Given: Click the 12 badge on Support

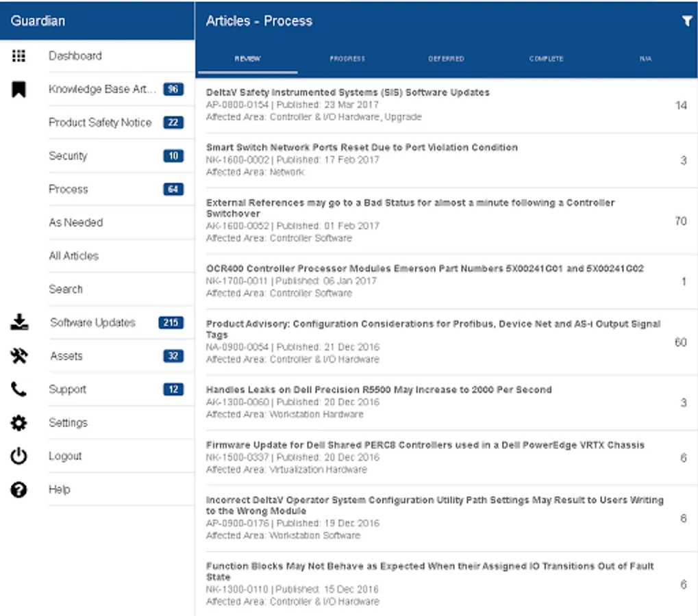Looking at the screenshot, I should (173, 389).
